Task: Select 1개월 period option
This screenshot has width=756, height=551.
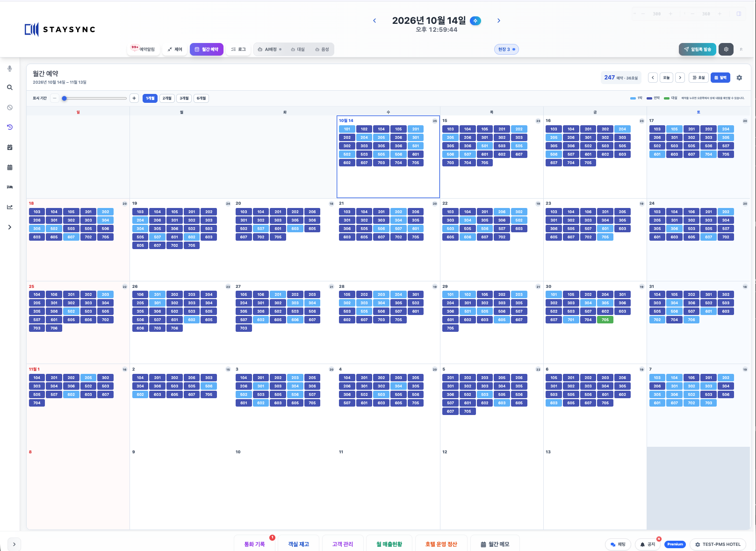Action: [x=150, y=98]
